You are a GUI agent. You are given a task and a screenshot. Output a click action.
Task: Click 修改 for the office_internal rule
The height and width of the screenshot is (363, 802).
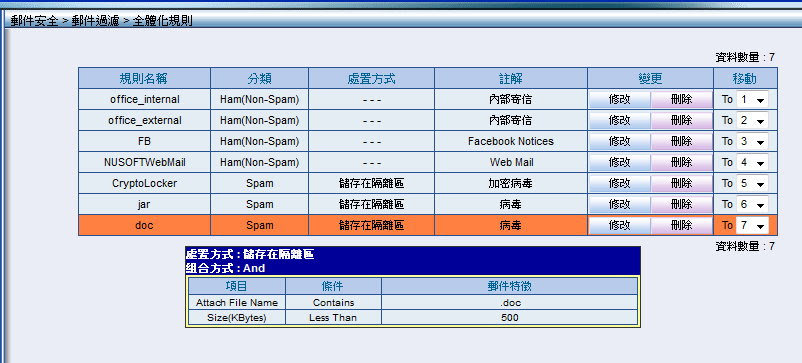click(619, 99)
